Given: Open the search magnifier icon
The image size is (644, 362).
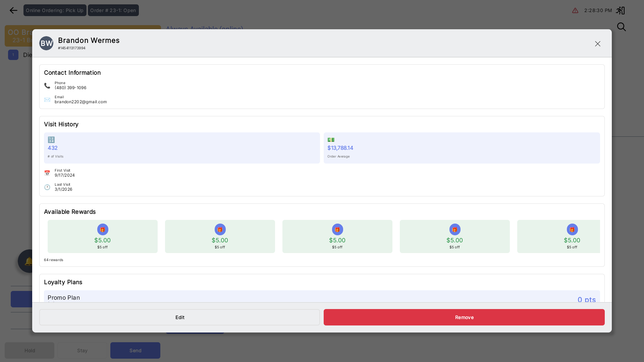Looking at the screenshot, I should tap(621, 27).
